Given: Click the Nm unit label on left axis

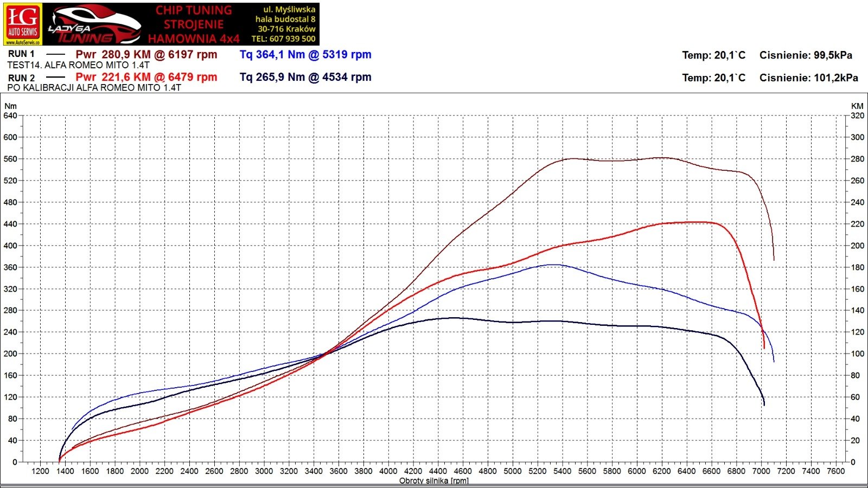Looking at the screenshot, I should [10, 106].
